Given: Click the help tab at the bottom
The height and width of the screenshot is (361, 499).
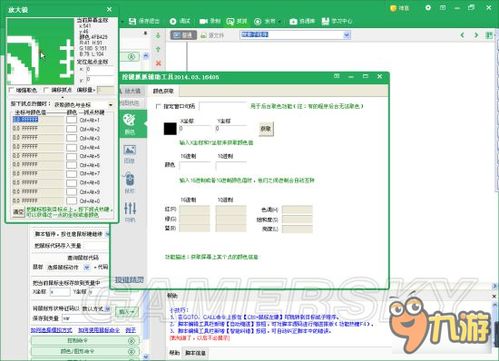Looking at the screenshot, I should pos(174,353).
